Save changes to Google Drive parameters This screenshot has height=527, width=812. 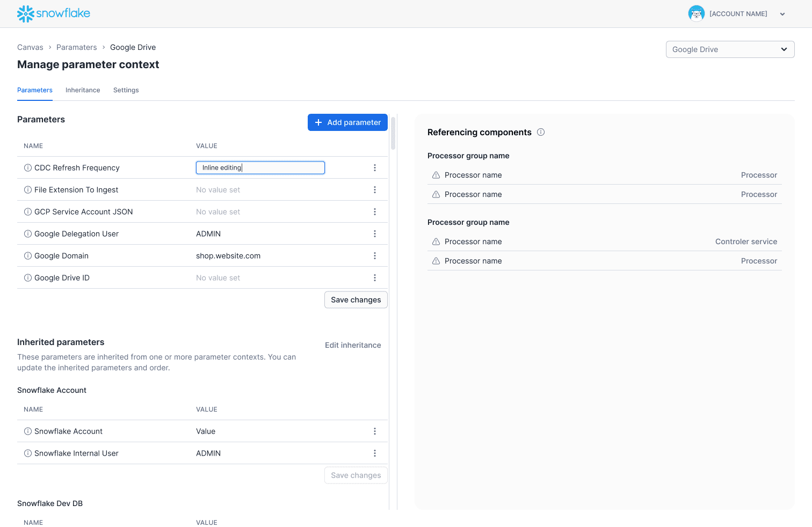(356, 300)
